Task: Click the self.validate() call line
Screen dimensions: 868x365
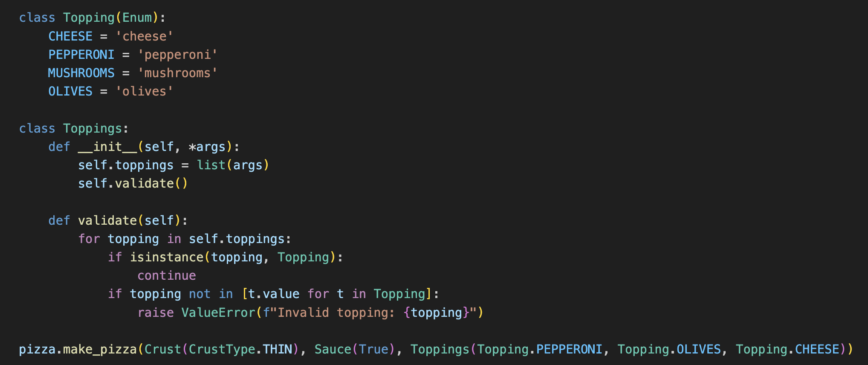Action: (133, 183)
